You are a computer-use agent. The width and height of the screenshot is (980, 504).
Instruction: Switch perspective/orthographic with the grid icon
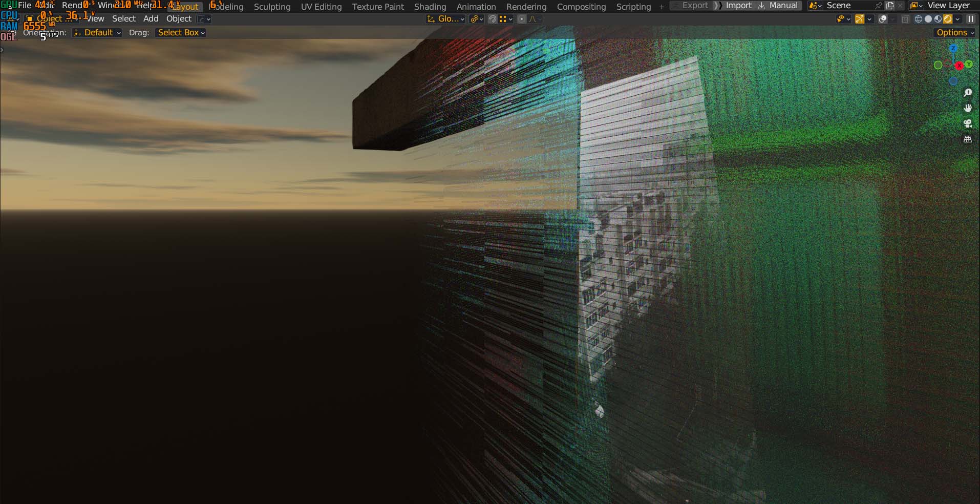click(x=967, y=139)
